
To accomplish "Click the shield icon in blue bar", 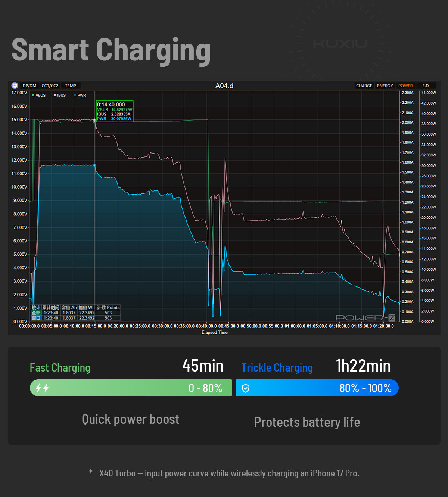I will pos(246,388).
